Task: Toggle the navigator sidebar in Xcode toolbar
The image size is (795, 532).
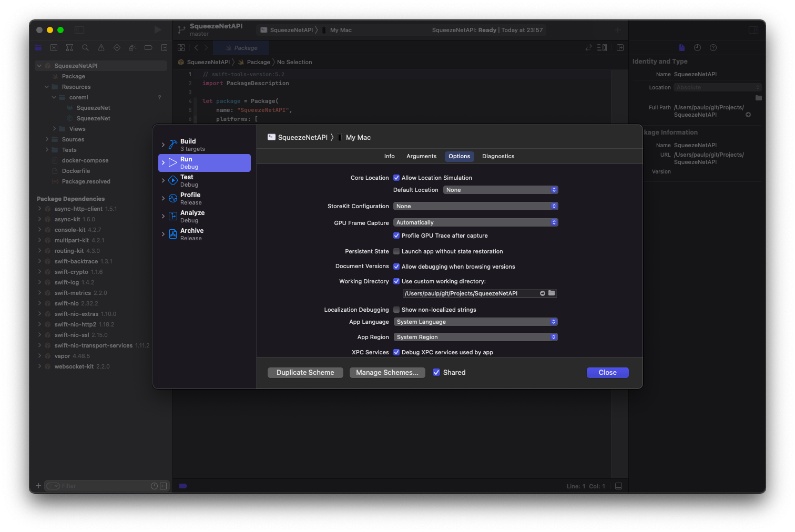Action: click(79, 30)
